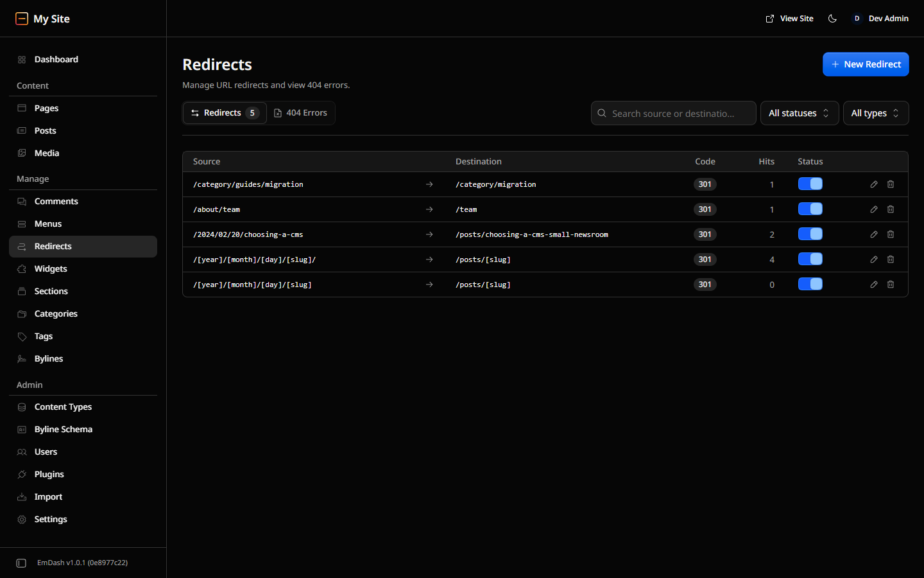
Task: Select the Redirects tab with count 5
Action: click(225, 113)
